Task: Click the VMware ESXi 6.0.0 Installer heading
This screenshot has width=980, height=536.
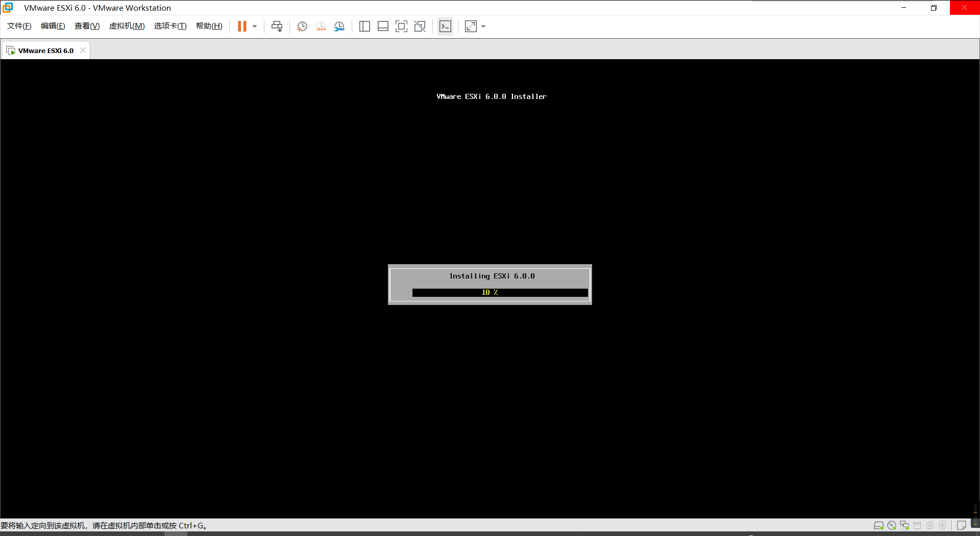Action: tap(492, 96)
